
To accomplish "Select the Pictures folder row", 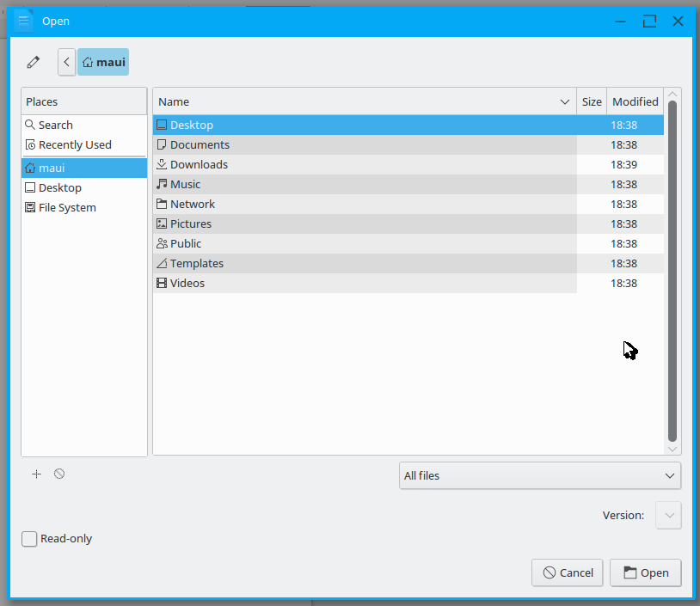I will (408, 223).
